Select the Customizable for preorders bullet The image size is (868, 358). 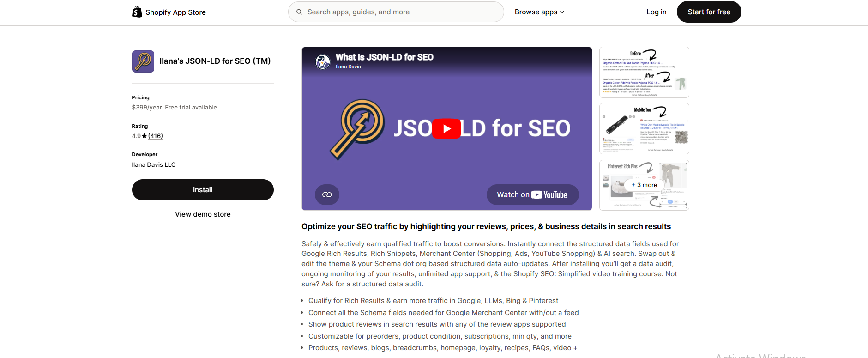pos(440,336)
